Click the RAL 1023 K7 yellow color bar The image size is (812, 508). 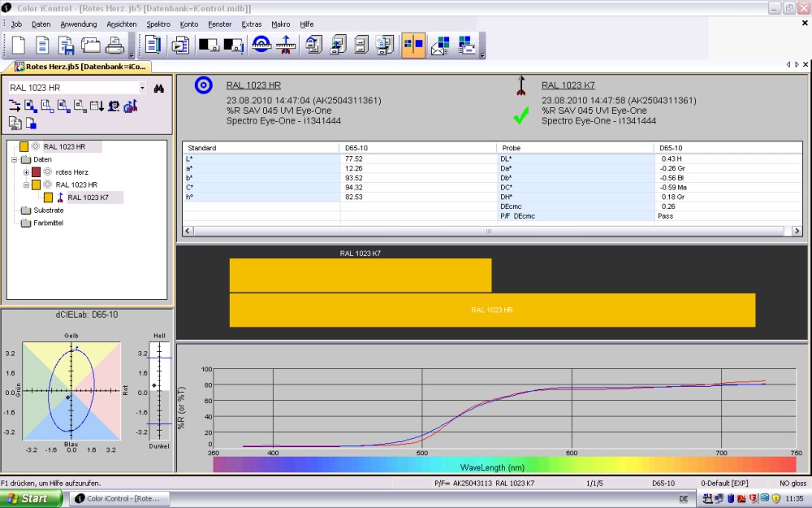coord(360,275)
